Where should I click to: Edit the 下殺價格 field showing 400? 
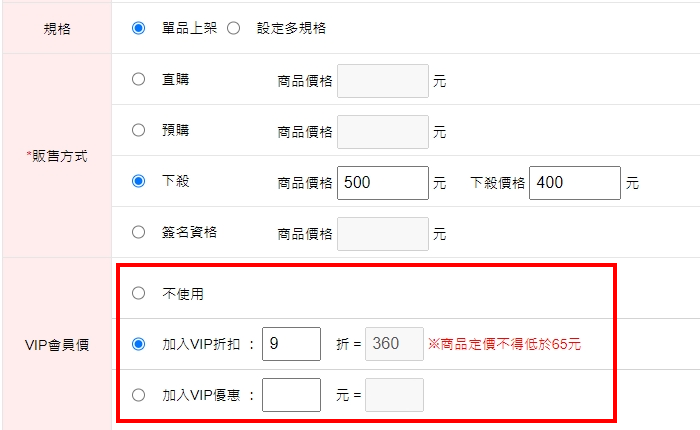coord(574,183)
